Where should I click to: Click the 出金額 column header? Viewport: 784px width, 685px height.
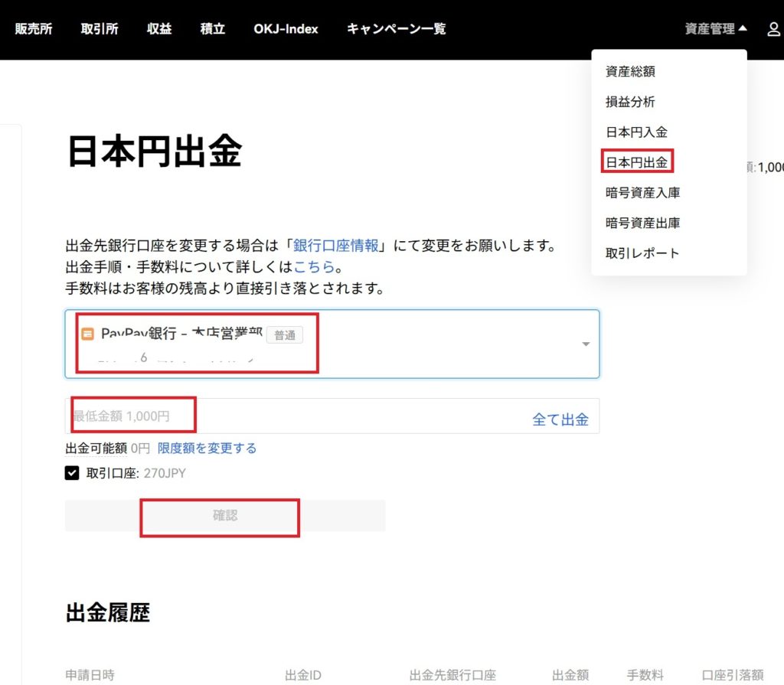click(570, 675)
